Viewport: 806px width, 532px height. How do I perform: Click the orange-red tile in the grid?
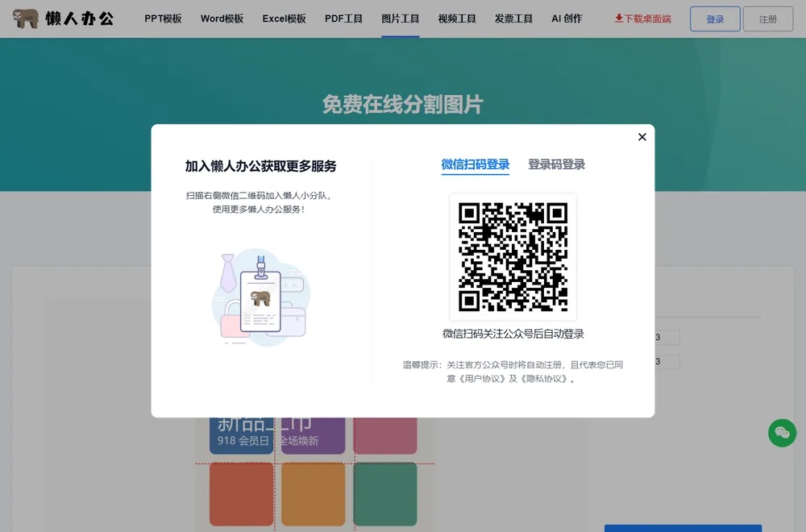point(241,493)
